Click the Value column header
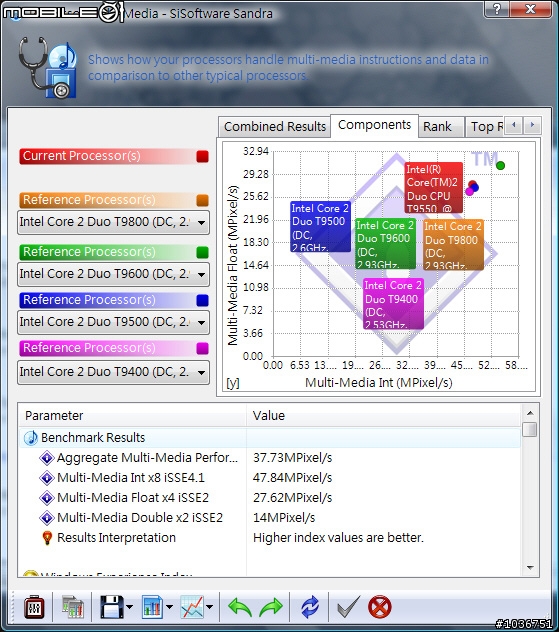The image size is (559, 632). click(383, 416)
